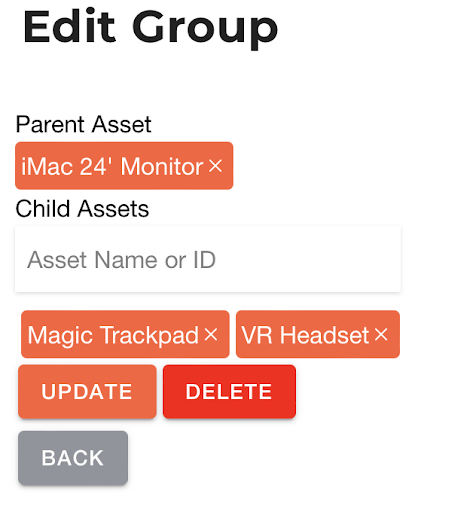Remove the iMac 24' Monitor parent asset
Screen dimensions: 476x512
pos(215,166)
